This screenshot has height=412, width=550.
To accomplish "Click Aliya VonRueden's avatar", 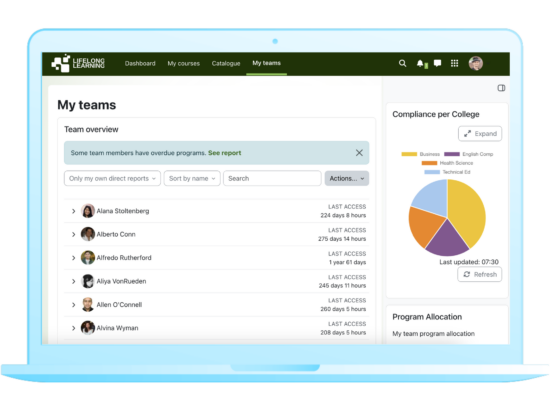I will pos(88,281).
